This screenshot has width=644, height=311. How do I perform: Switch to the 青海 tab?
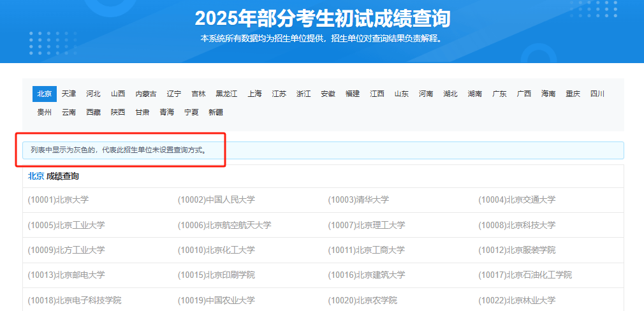coord(167,112)
